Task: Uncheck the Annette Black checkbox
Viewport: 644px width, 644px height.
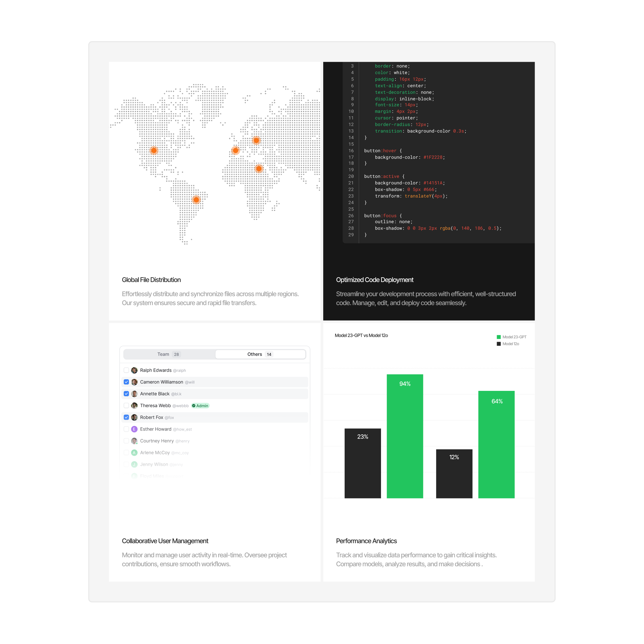Action: click(x=126, y=394)
